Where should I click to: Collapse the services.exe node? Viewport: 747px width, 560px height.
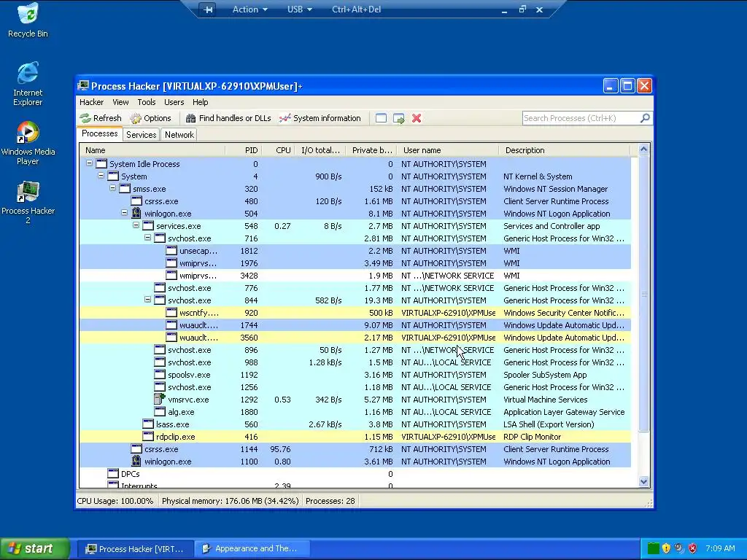(136, 225)
